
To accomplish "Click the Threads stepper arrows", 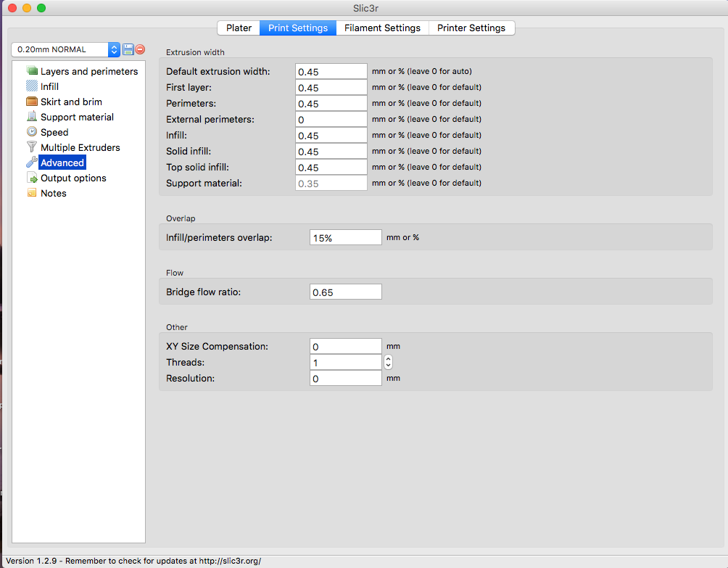I will tap(388, 362).
